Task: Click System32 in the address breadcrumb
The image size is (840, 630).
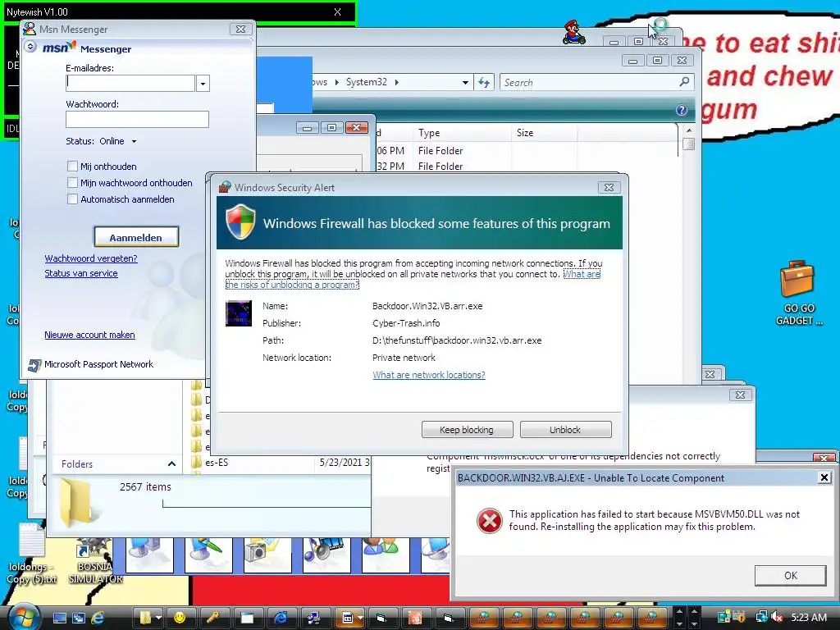Action: (367, 82)
